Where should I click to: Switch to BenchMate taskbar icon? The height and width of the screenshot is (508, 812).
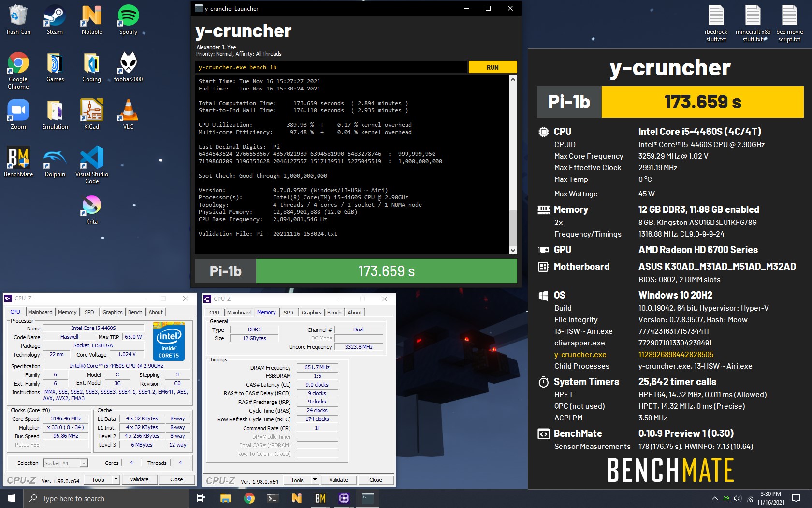[320, 498]
